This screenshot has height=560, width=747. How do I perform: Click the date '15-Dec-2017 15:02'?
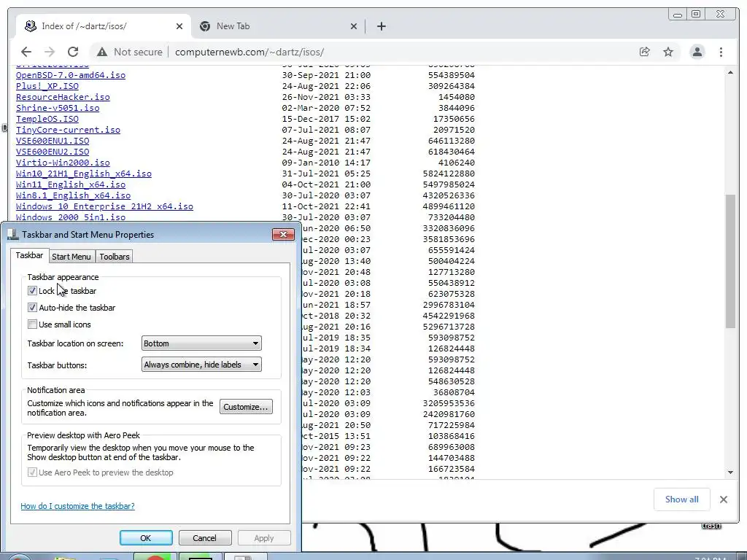(x=326, y=119)
